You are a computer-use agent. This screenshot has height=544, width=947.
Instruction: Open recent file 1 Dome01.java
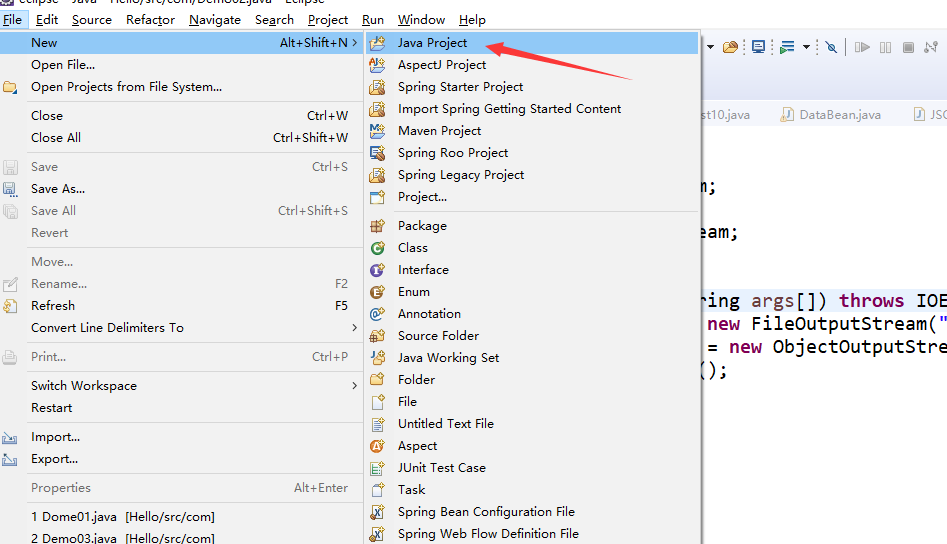click(181, 517)
